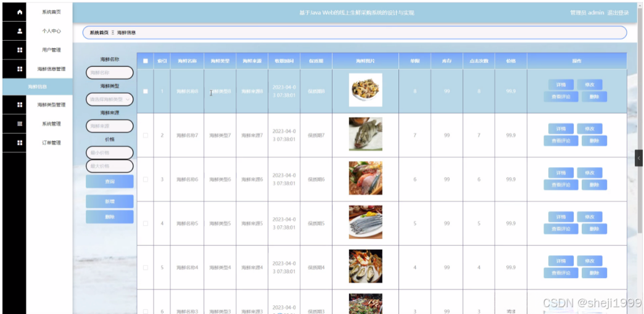Click the 价格 column header
Viewport: 644px width, 314px height.
coord(511,61)
